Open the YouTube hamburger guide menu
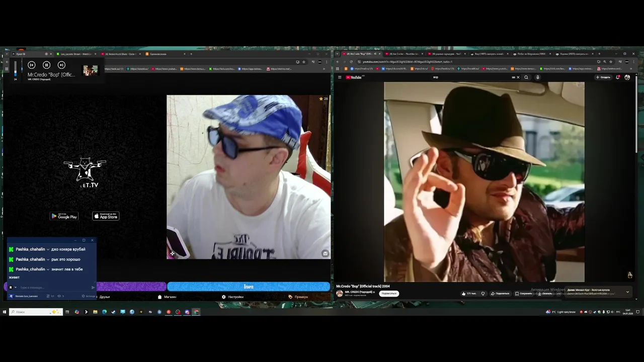Viewport: 644px width, 362px height. point(340,77)
